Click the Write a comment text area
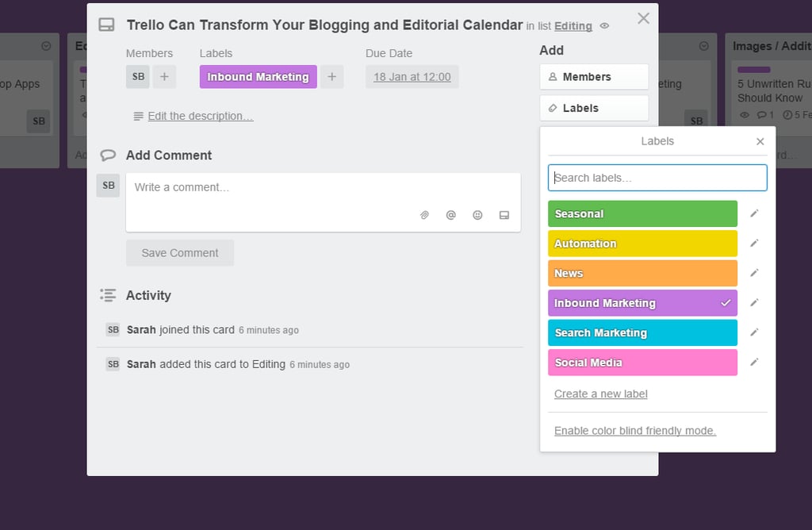The height and width of the screenshot is (530, 812). point(324,202)
